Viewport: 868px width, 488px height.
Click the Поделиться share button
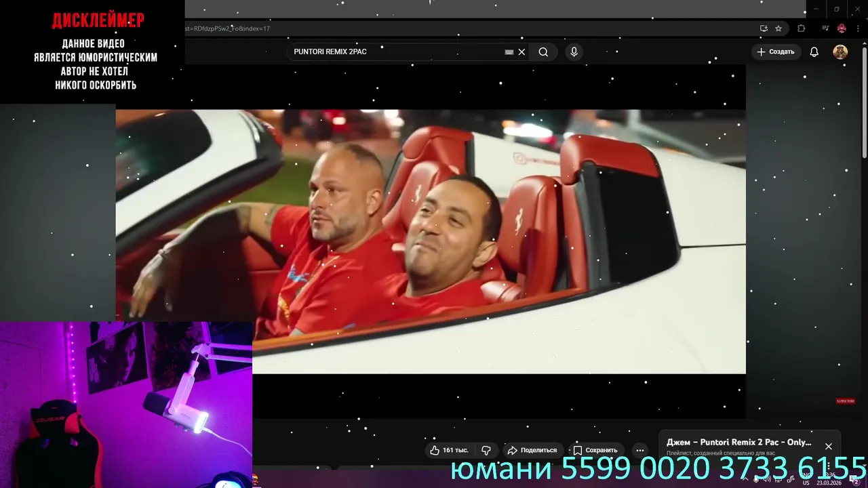tap(532, 450)
